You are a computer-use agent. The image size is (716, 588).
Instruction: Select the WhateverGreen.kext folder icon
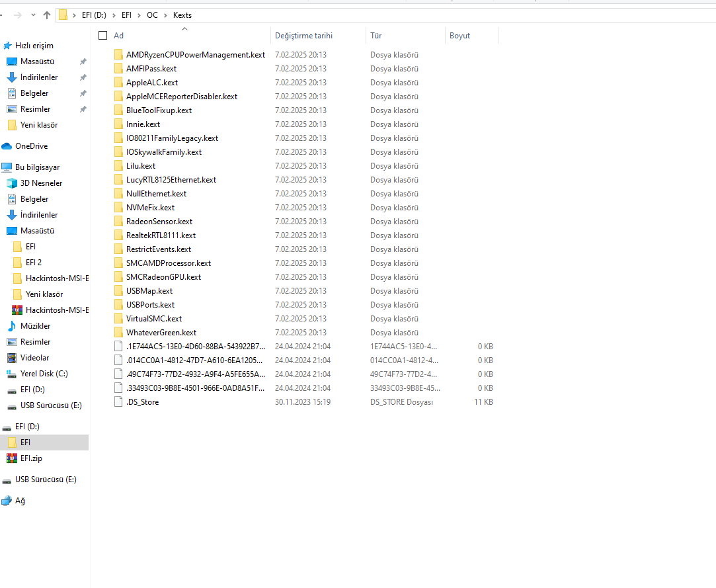[x=118, y=333]
